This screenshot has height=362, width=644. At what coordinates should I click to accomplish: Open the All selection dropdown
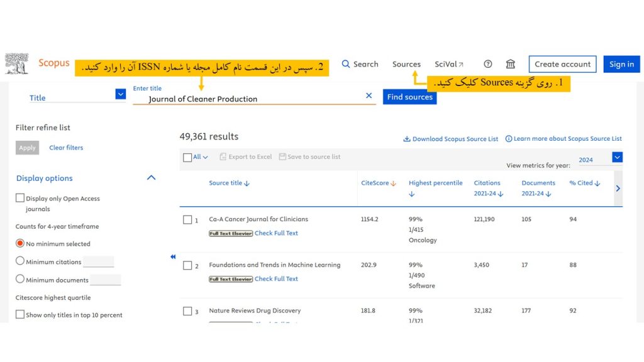click(x=201, y=156)
